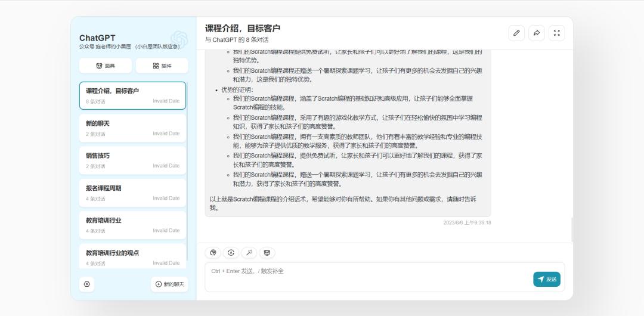Viewport: 644px width, 316px height.
Task: Open the 插件 plugins button
Action: coord(162,66)
